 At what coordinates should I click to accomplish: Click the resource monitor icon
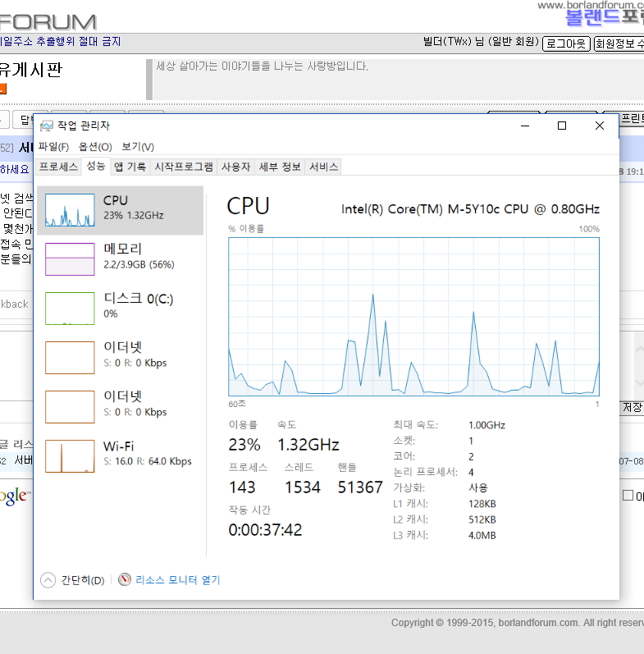click(125, 580)
